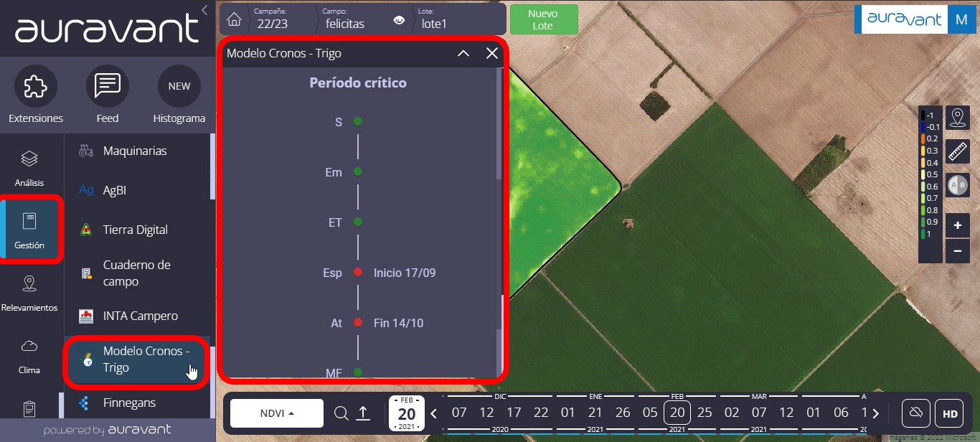Click the Cuaderno de campo icon
The height and width of the screenshot is (442, 980).
pos(85,273)
